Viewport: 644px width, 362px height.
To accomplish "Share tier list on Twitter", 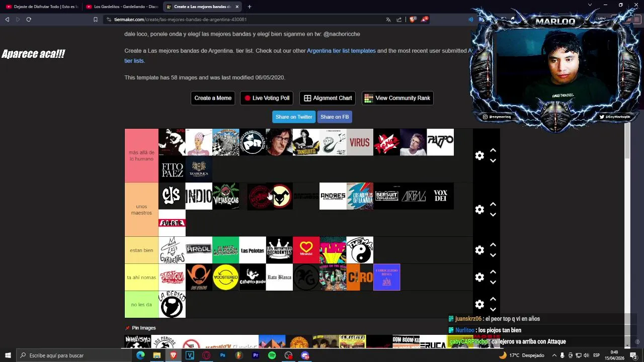I will pos(294,117).
